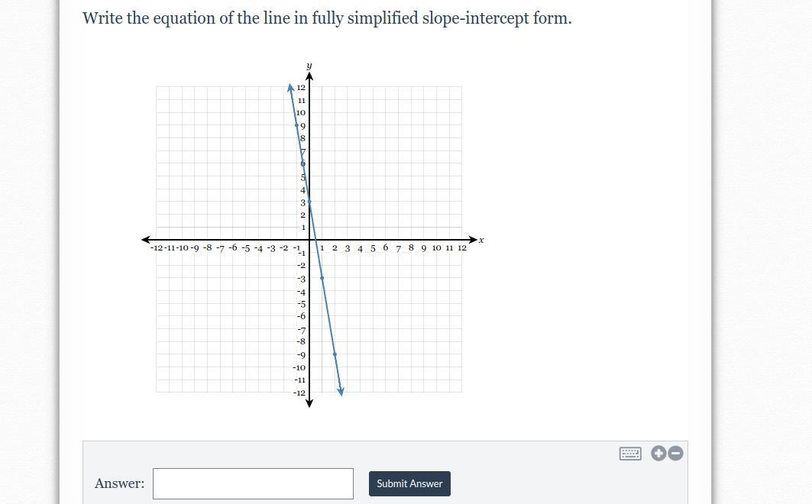Click the x-axis left arrowhead
Screen dimensions: 812x504
[145, 240]
